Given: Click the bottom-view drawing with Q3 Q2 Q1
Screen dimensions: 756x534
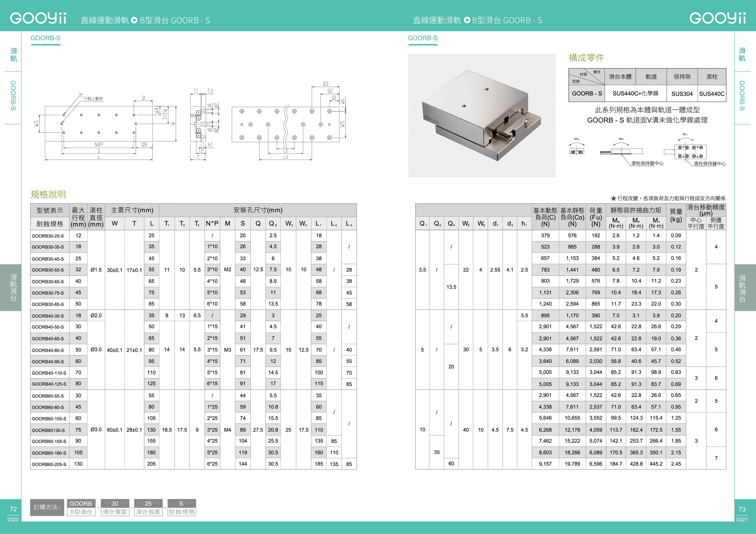Looking at the screenshot, I should pos(289,121).
